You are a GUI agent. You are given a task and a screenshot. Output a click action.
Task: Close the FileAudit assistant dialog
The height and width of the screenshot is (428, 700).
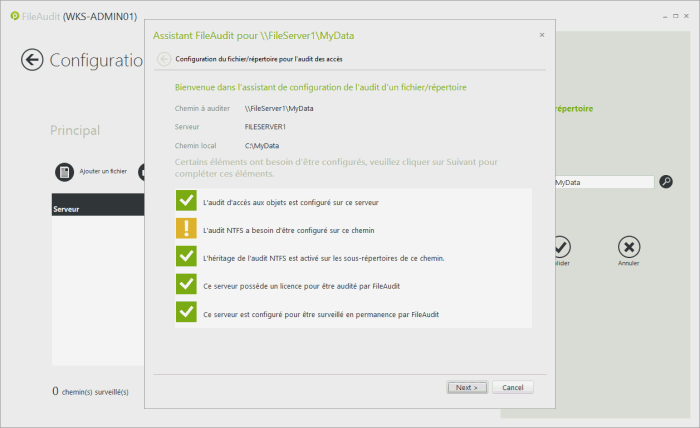click(542, 35)
